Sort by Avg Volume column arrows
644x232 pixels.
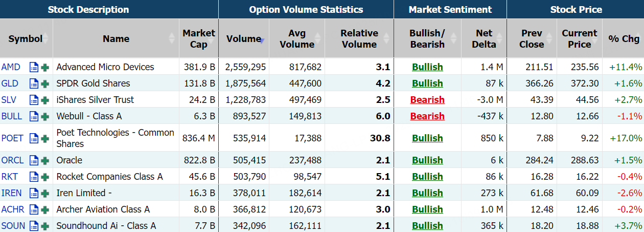(x=317, y=38)
